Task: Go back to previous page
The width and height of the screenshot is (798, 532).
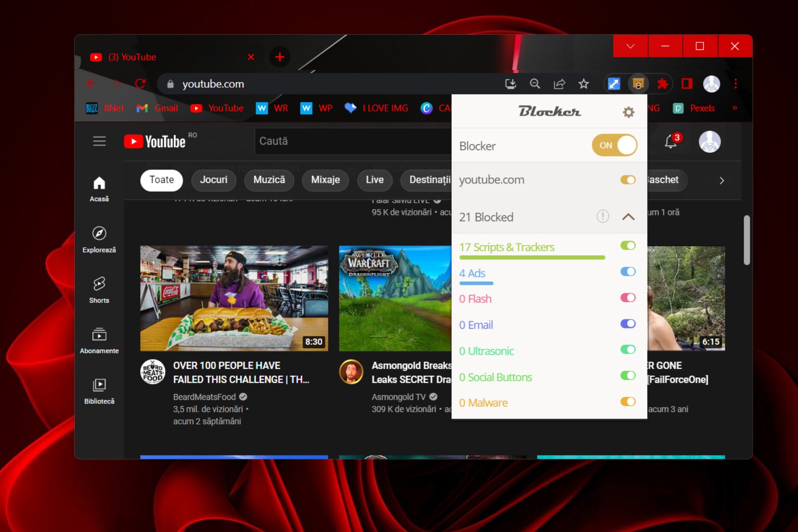Action: point(91,84)
